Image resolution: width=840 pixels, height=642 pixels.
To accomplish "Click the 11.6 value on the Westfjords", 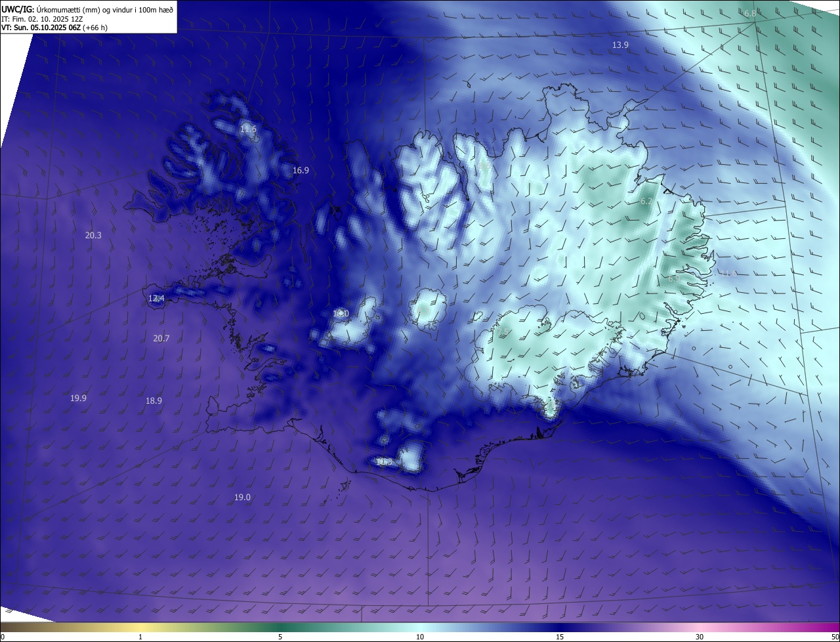I will [248, 129].
